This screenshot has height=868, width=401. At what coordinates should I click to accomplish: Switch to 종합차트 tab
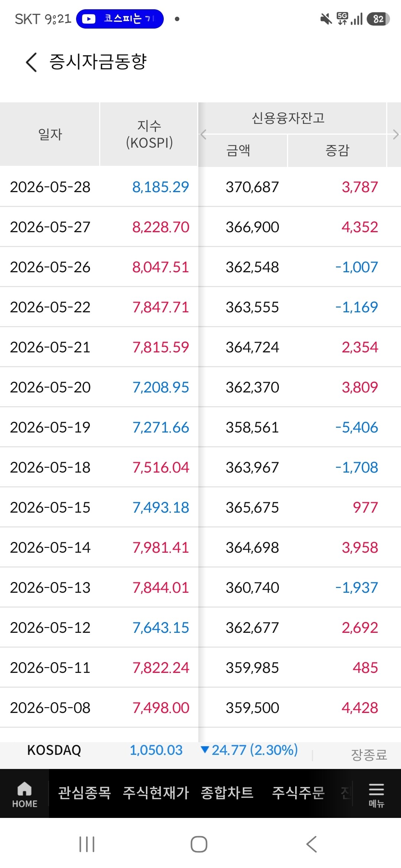click(227, 793)
